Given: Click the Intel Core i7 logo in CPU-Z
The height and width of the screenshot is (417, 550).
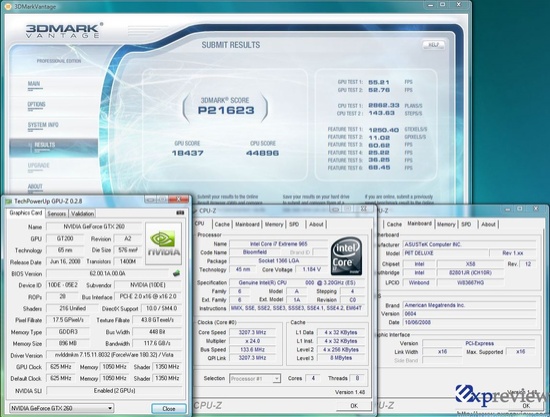Looking at the screenshot, I should tap(346, 256).
